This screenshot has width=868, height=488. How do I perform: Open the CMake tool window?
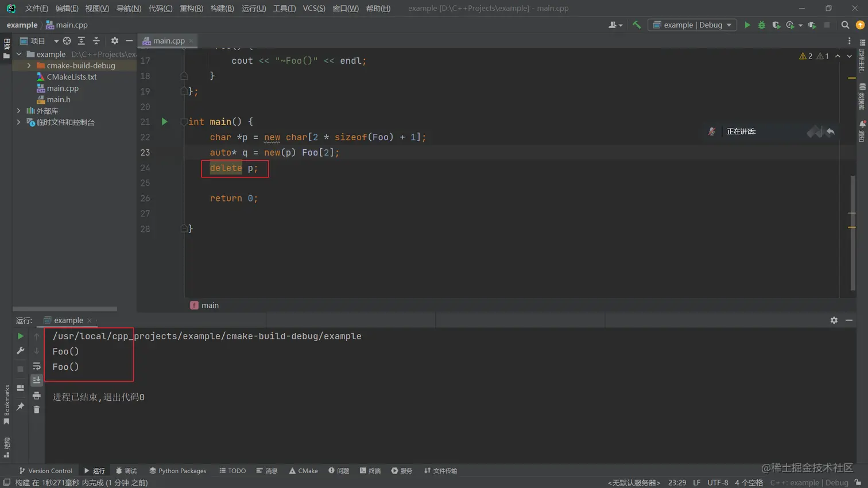coord(304,471)
